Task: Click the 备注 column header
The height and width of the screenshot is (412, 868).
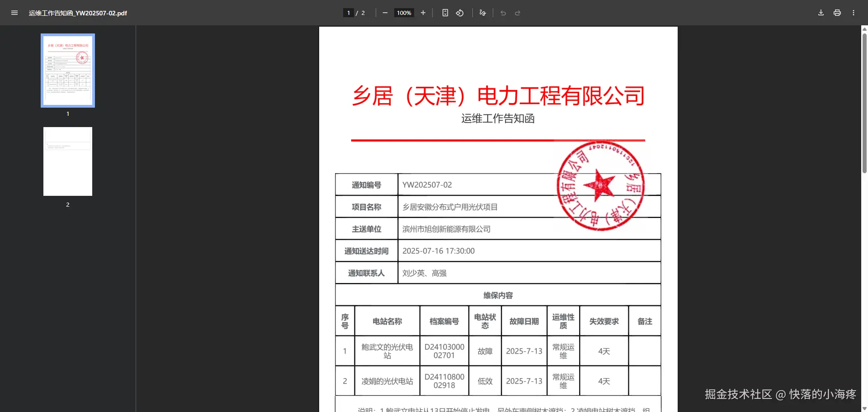Action: pyautogui.click(x=645, y=321)
